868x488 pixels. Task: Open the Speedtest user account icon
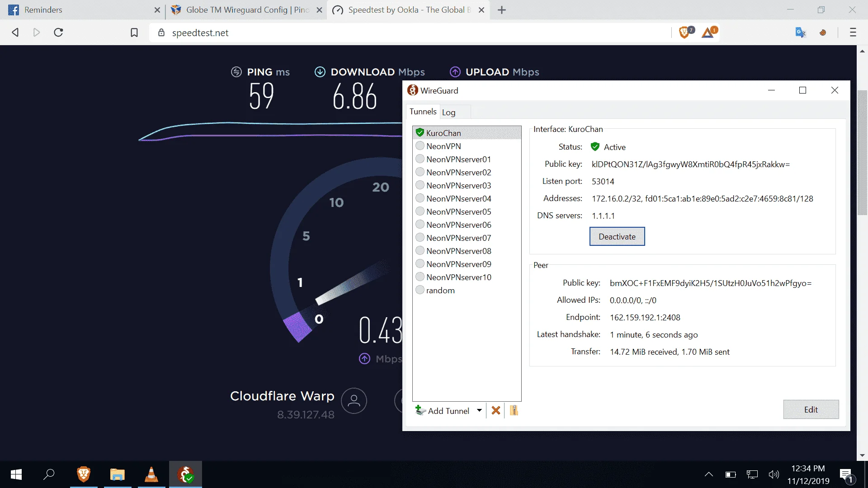(x=354, y=401)
